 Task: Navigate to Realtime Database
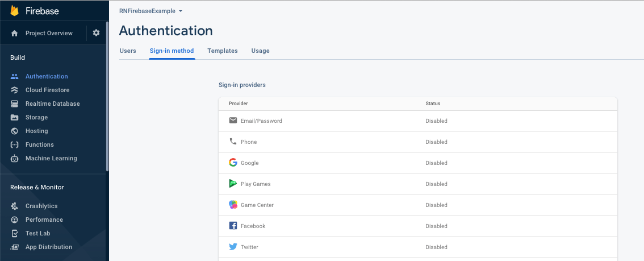(53, 103)
